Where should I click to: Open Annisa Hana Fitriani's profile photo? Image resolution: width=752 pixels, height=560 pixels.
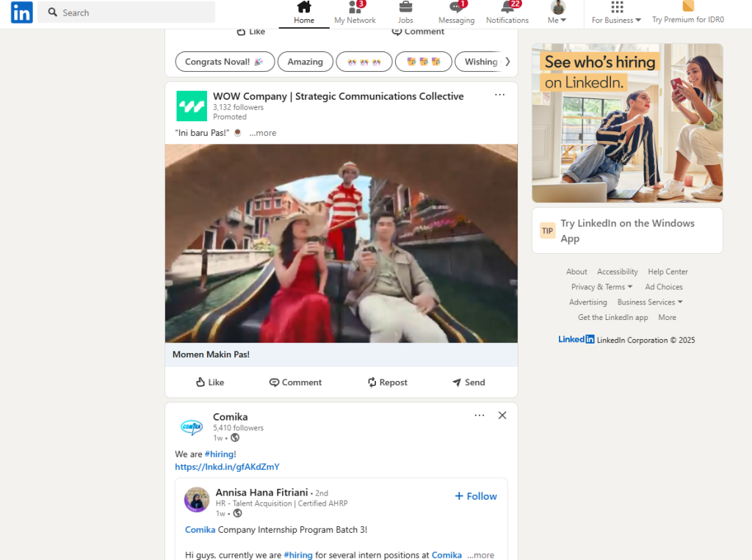click(x=197, y=500)
